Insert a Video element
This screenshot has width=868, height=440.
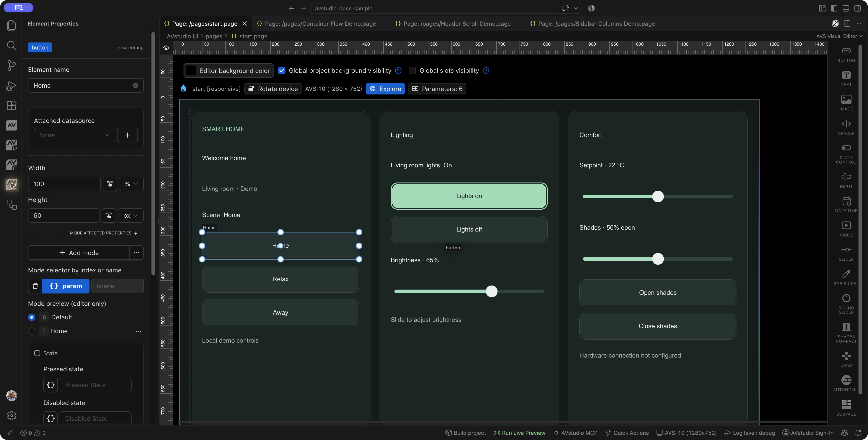[846, 229]
